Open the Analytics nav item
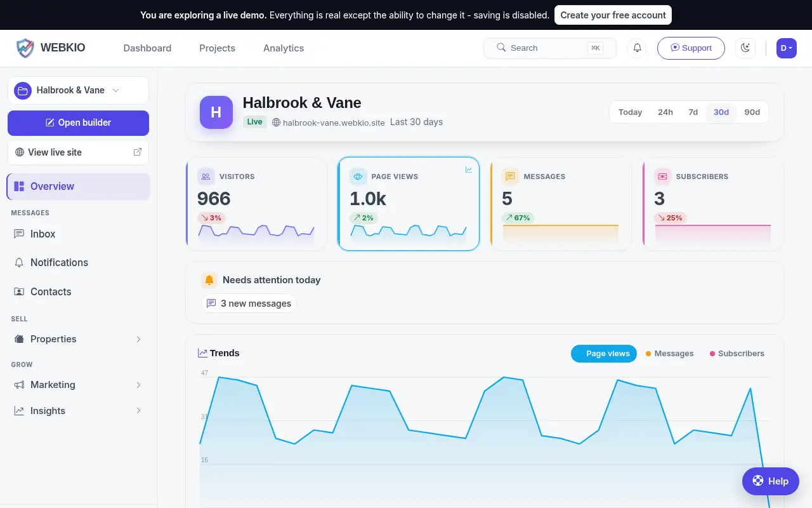This screenshot has height=508, width=812. [284, 48]
